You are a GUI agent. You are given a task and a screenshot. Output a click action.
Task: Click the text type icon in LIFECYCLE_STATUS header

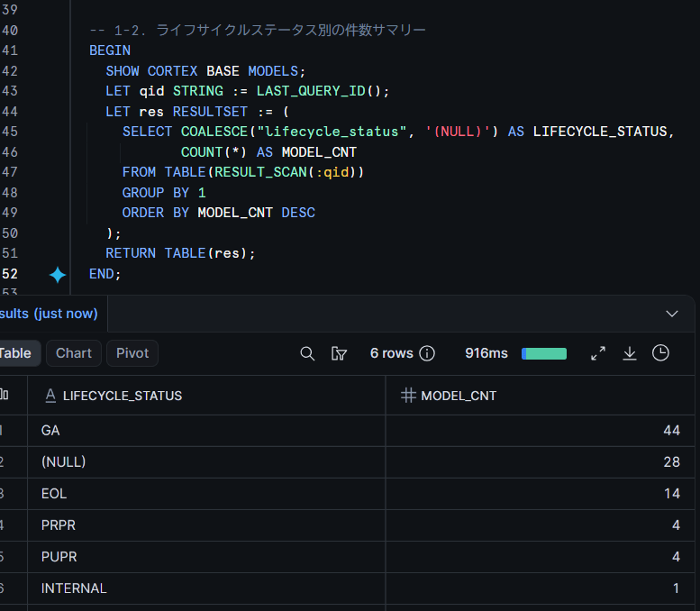point(50,396)
